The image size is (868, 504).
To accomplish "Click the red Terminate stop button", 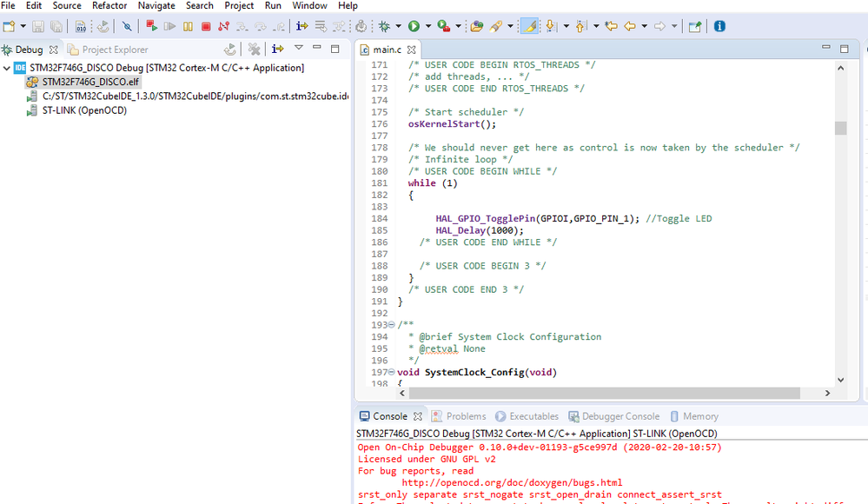I will [x=206, y=26].
